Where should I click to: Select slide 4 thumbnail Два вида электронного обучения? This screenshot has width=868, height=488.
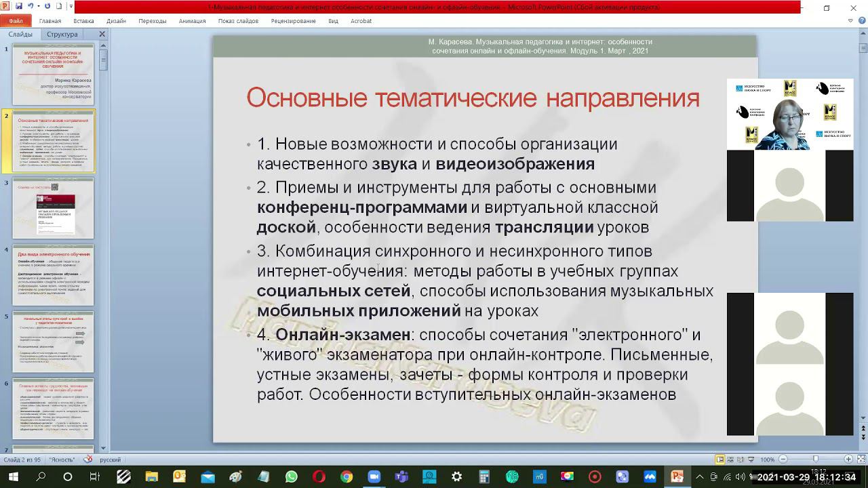pos(53,275)
